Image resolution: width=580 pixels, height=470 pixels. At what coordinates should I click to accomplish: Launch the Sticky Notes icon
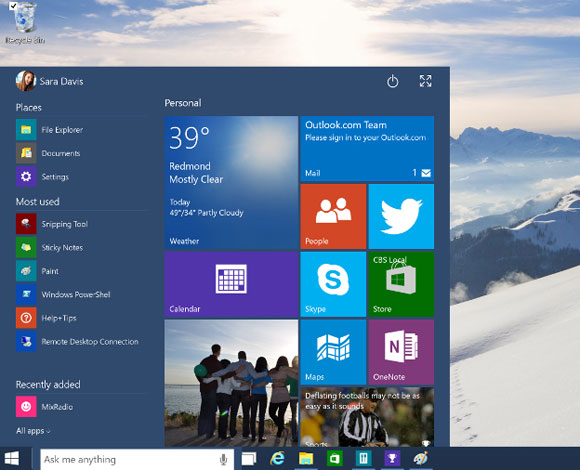click(x=26, y=247)
